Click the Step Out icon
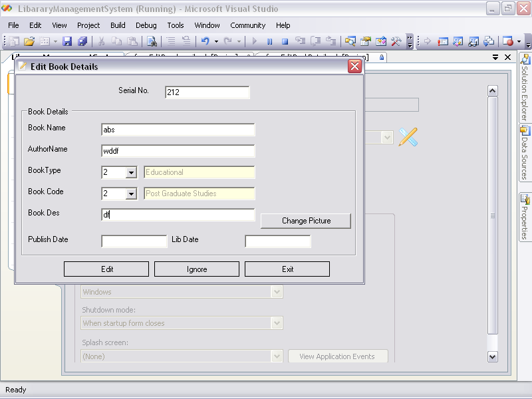Screen dimensions: 532x399 pos(331,41)
